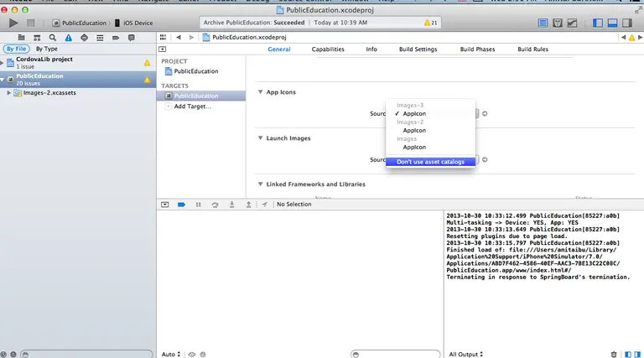Step out in the debug bar

point(248,205)
